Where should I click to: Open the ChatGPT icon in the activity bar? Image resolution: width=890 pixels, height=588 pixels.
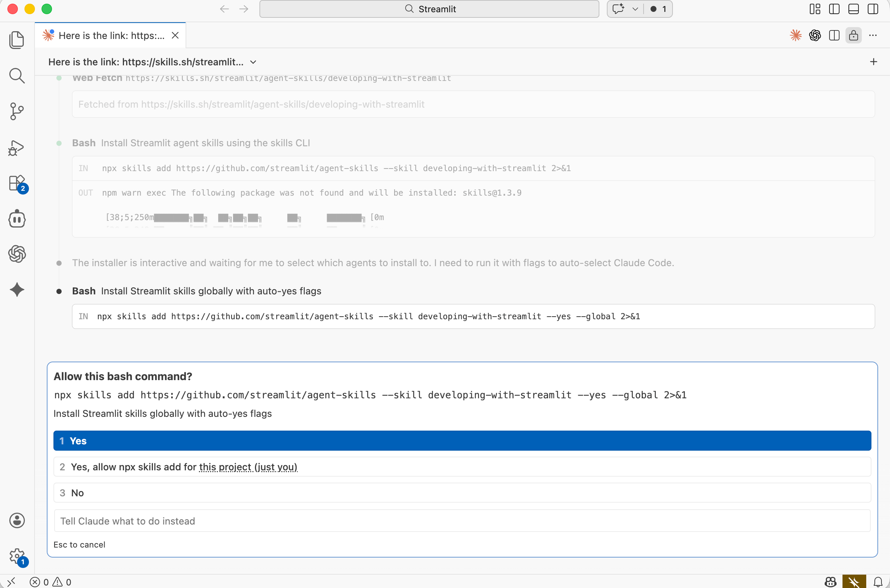pyautogui.click(x=17, y=254)
